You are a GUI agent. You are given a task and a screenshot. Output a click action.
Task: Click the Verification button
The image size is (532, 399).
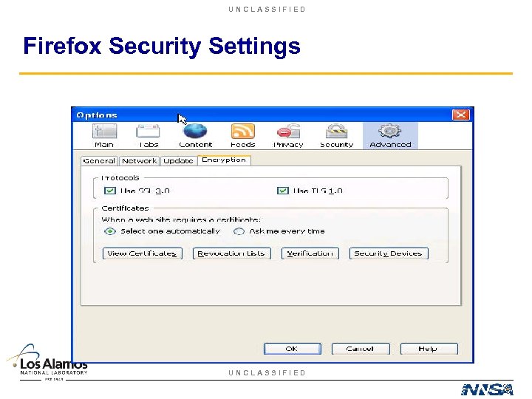[310, 253]
